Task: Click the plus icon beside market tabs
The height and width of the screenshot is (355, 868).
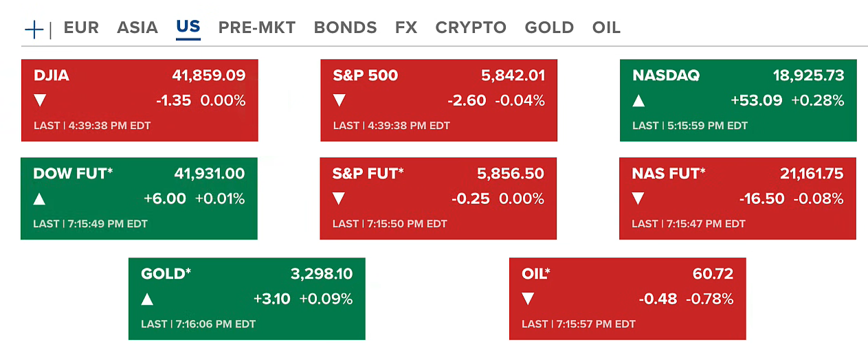Action: point(34,29)
